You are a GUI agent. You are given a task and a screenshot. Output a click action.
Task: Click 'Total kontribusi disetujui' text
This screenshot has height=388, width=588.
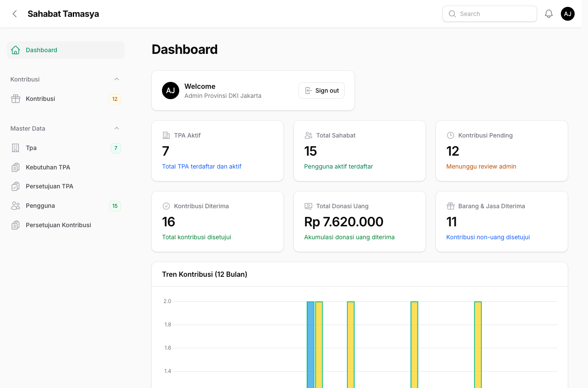[x=196, y=237]
